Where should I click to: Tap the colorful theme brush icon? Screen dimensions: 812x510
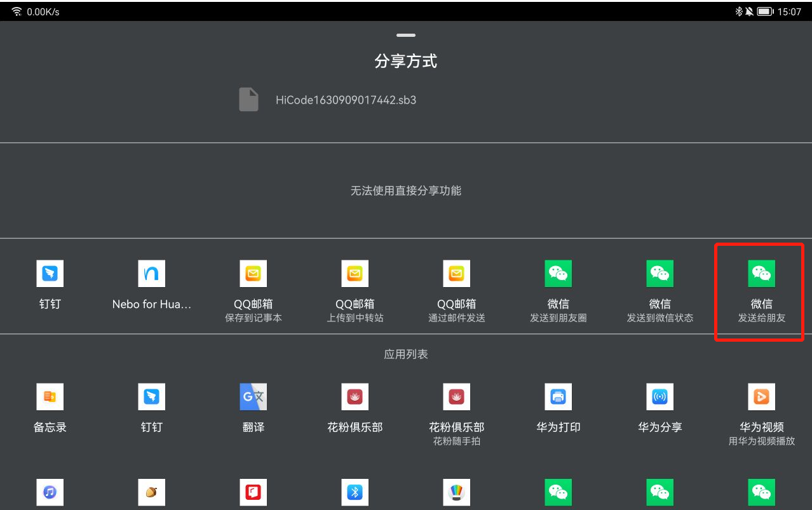pos(457,492)
